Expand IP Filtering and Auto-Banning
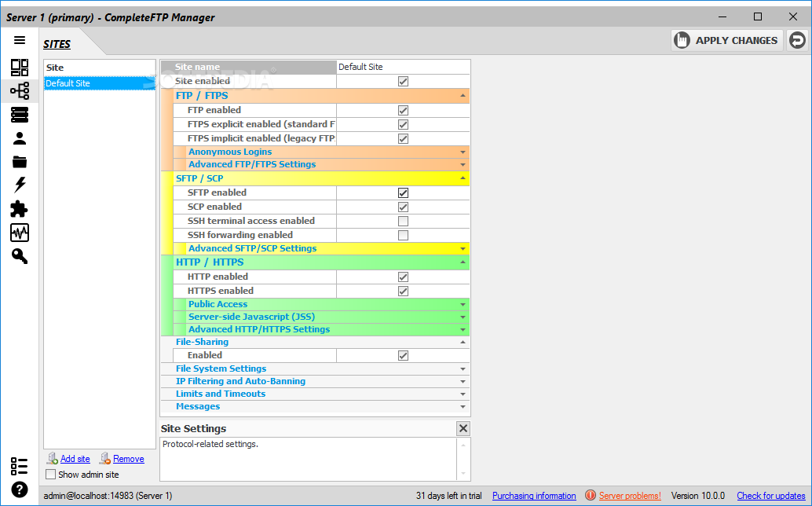 point(463,382)
